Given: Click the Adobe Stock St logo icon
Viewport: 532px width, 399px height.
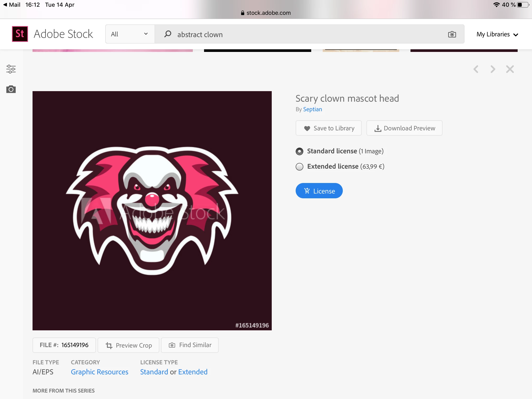Looking at the screenshot, I should click(20, 34).
